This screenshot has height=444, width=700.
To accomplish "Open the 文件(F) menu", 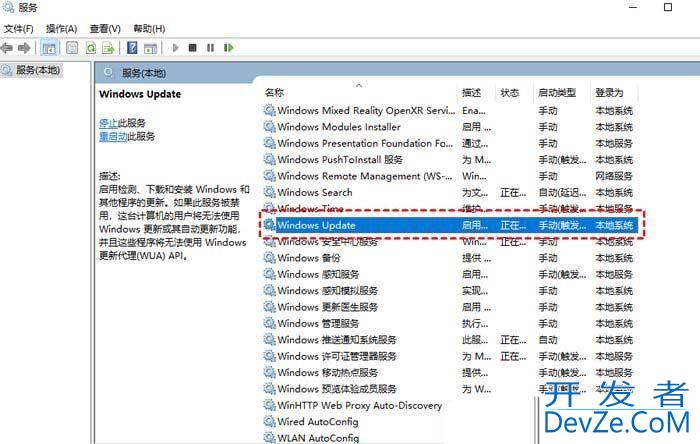I will [18, 29].
